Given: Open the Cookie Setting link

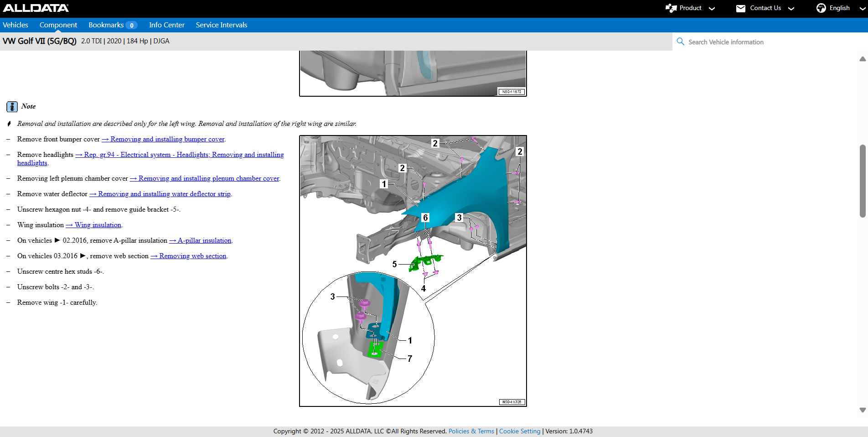Looking at the screenshot, I should pos(519,431).
